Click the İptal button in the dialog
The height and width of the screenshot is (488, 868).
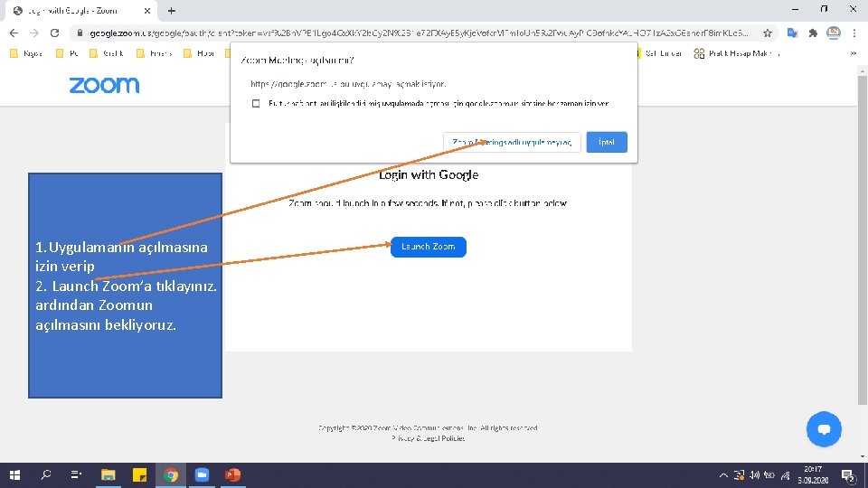606,142
